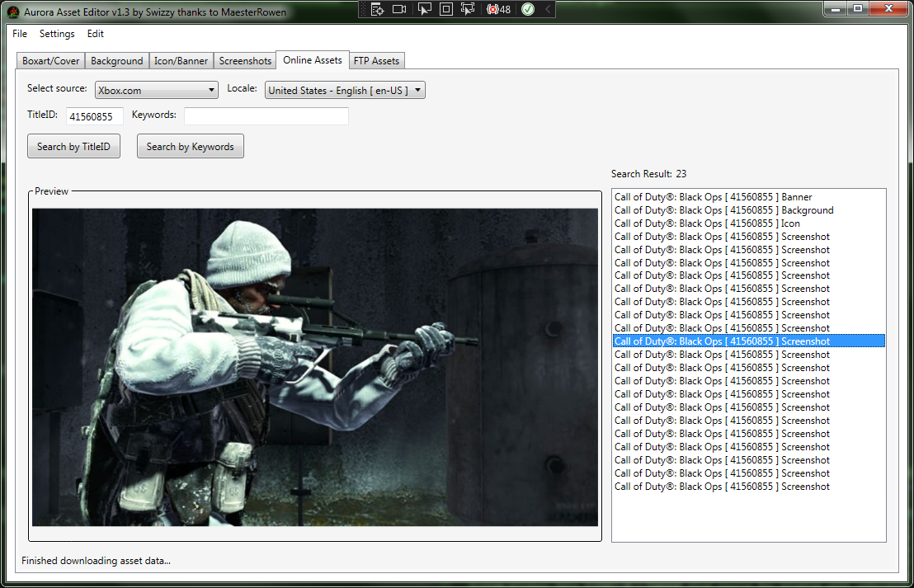Viewport: 914px width, 588px height.
Task: Click the green checkmark Hot Reload icon
Action: tap(528, 9)
